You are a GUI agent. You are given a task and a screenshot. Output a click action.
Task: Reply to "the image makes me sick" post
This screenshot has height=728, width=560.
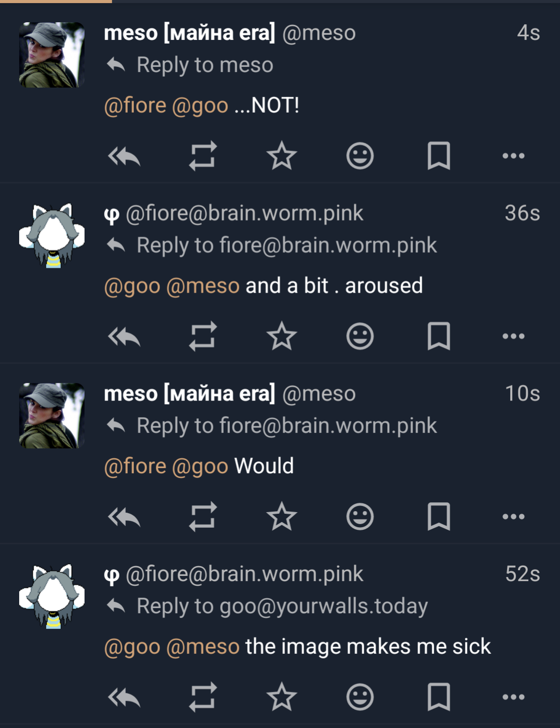coord(124,697)
